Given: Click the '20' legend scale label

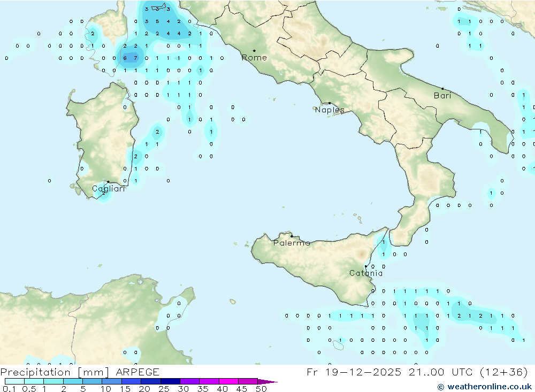Looking at the screenshot, I should pos(144,389).
